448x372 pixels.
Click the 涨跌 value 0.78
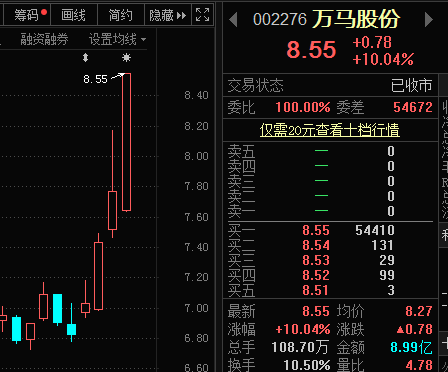click(415, 329)
